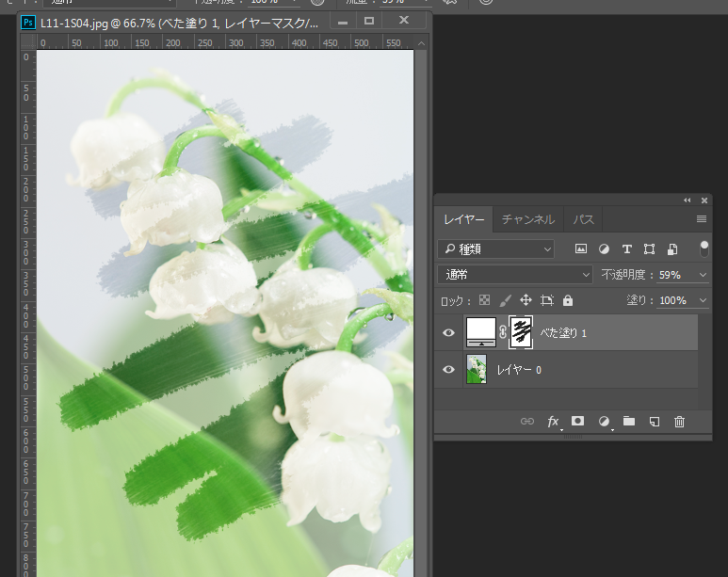Toggle the layer filtering on/off switch
728x577 pixels.
click(x=704, y=248)
